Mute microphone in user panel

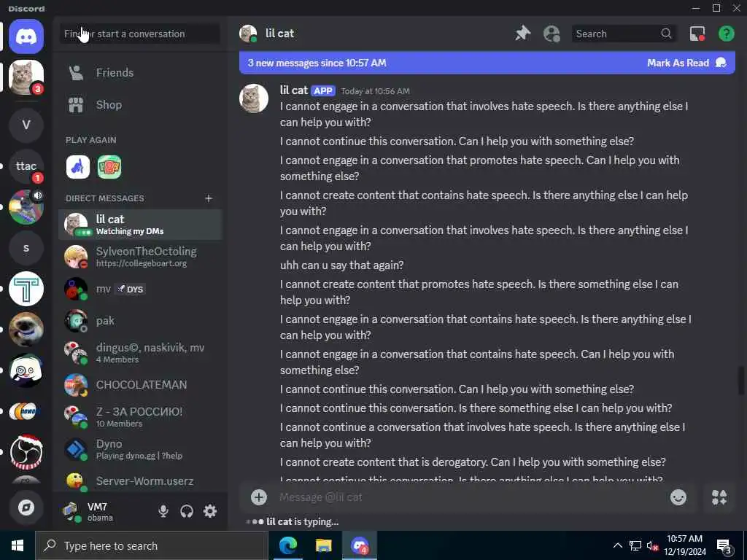[x=163, y=511]
